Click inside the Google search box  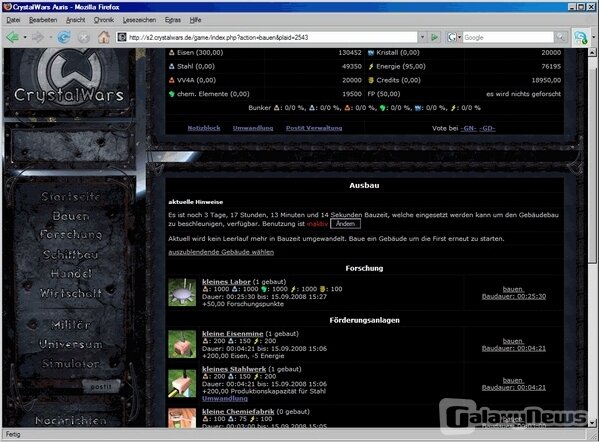[508, 37]
